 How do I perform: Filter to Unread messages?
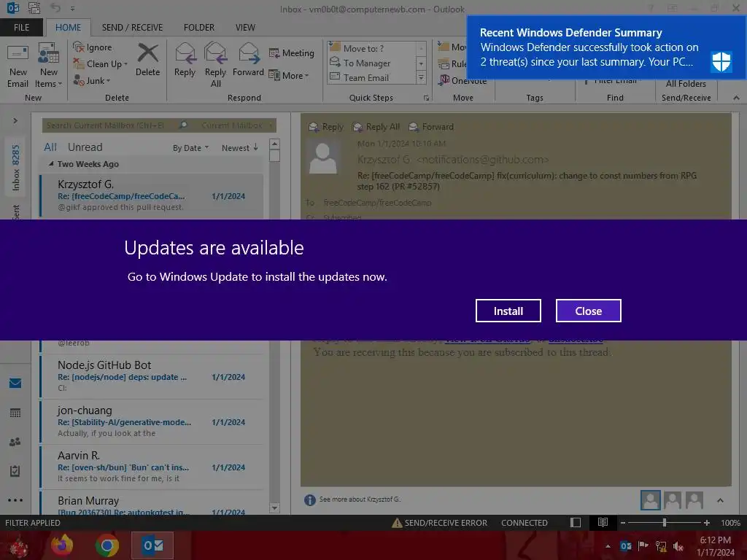point(85,147)
